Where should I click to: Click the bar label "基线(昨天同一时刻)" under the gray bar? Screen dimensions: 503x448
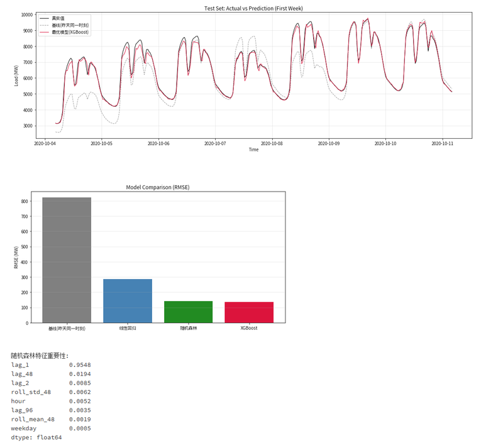(67, 329)
